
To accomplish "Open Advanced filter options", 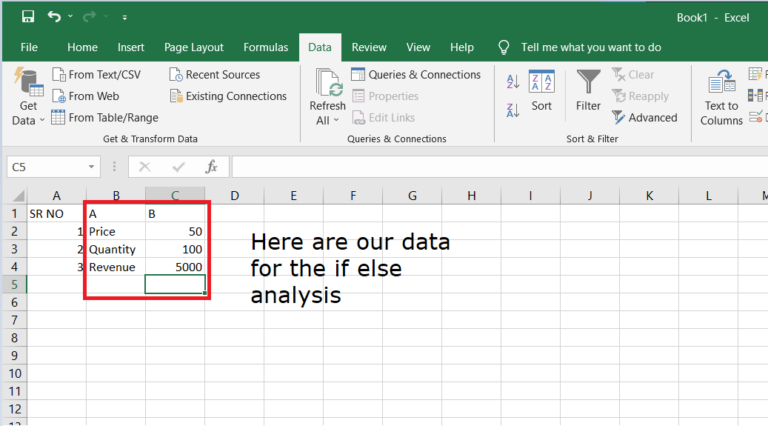I will click(x=645, y=118).
